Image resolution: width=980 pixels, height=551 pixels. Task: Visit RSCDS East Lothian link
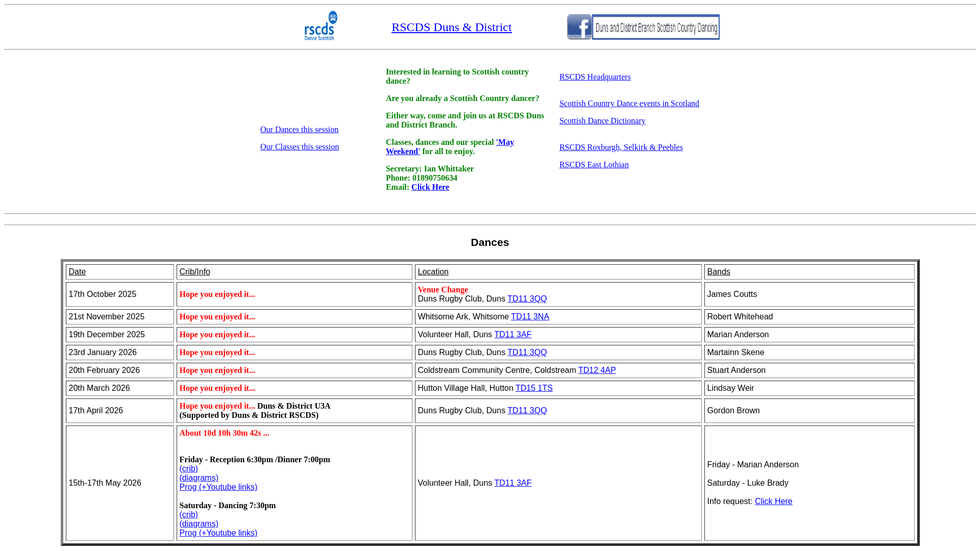tap(594, 165)
